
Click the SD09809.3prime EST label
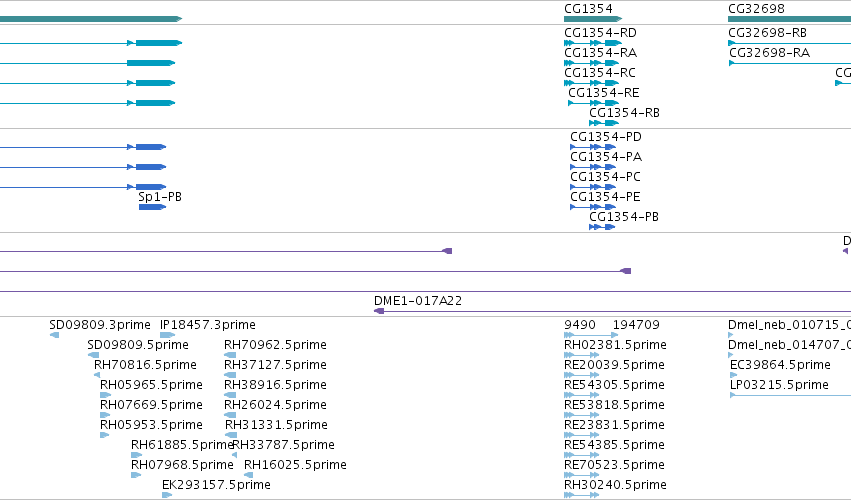pos(100,325)
